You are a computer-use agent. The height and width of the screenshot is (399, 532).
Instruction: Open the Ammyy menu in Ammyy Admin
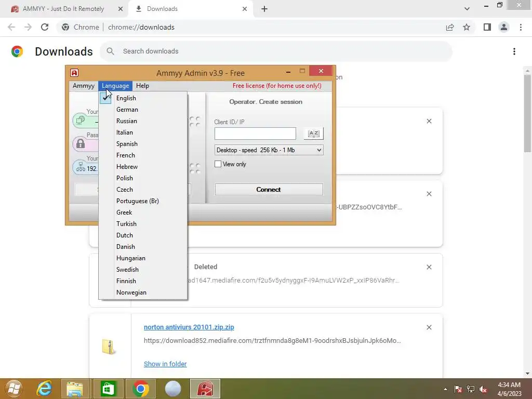click(84, 86)
